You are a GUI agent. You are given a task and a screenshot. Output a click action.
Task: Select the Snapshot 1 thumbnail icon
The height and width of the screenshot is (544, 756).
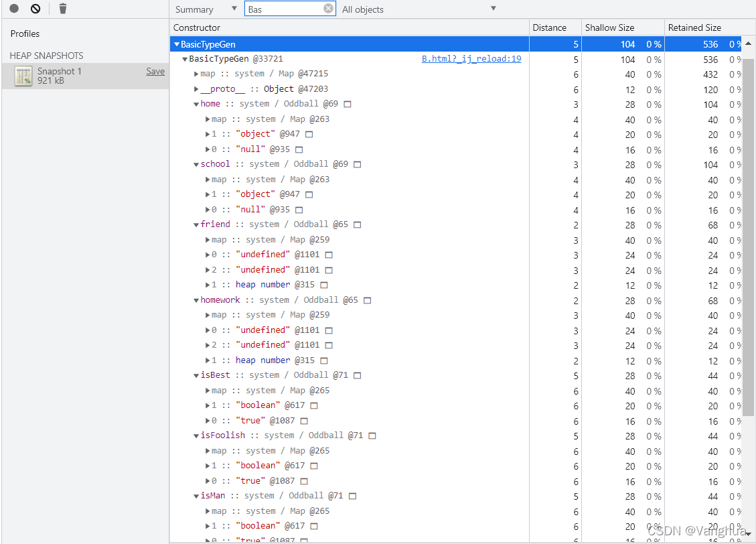point(23,76)
